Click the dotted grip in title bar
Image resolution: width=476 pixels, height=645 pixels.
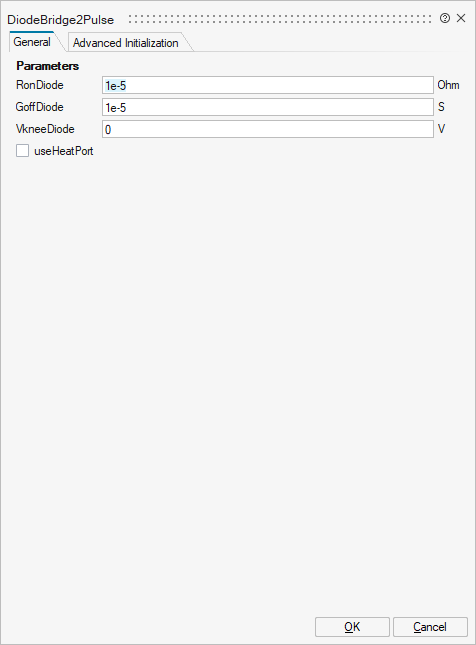coord(280,19)
